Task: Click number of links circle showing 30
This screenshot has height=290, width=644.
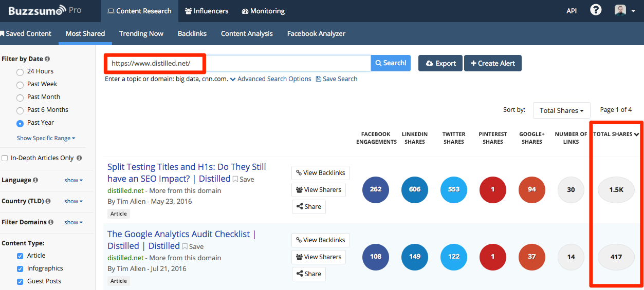Action: coord(571,189)
